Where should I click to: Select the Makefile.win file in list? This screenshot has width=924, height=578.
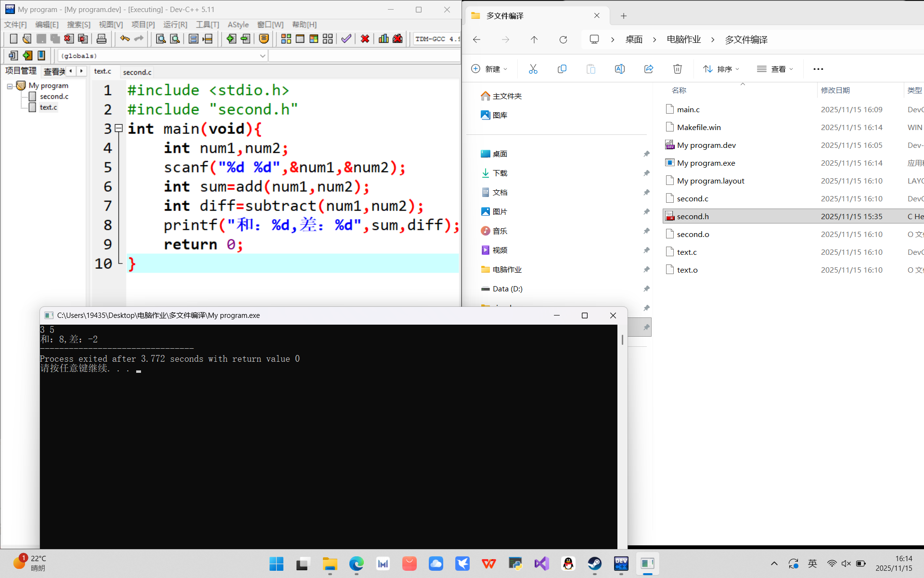699,127
